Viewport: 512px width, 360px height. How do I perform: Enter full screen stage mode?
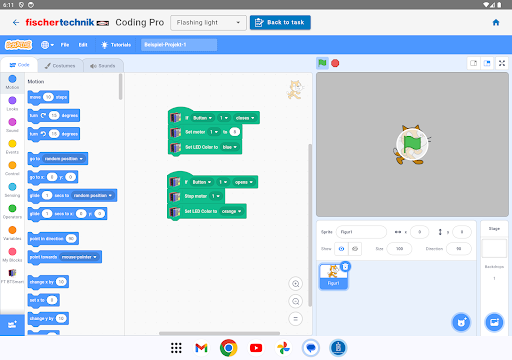(502, 63)
